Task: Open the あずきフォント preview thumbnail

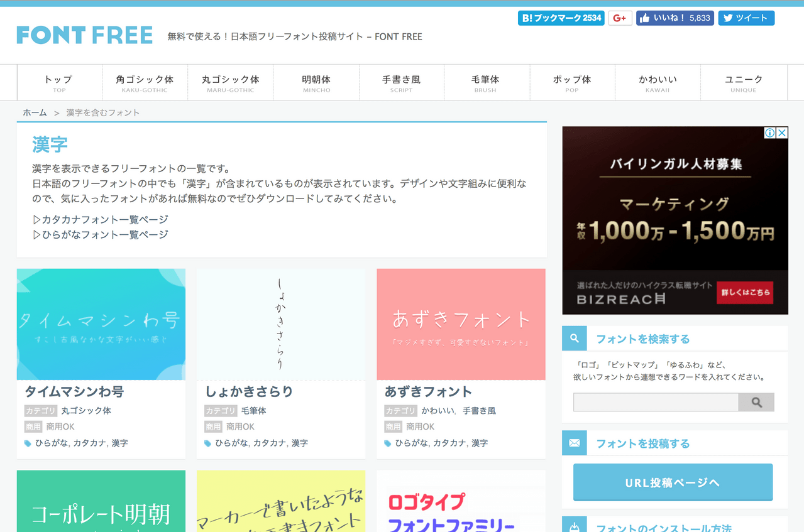Action: [x=461, y=324]
